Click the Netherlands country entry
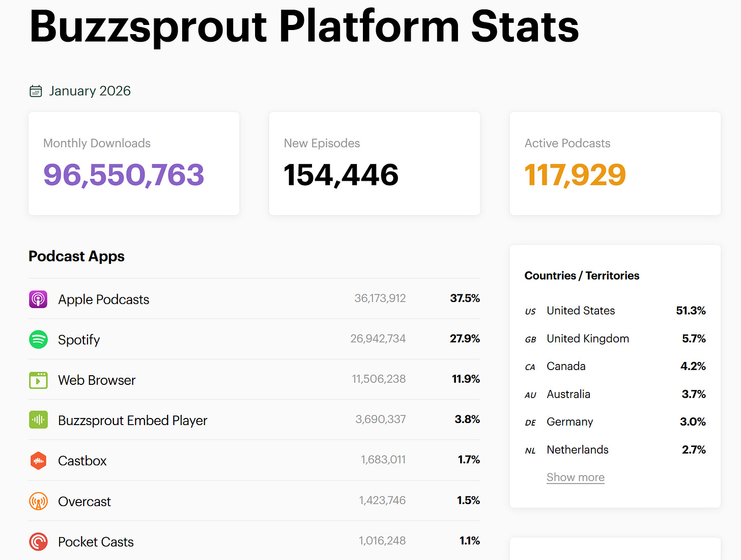 pos(615,450)
